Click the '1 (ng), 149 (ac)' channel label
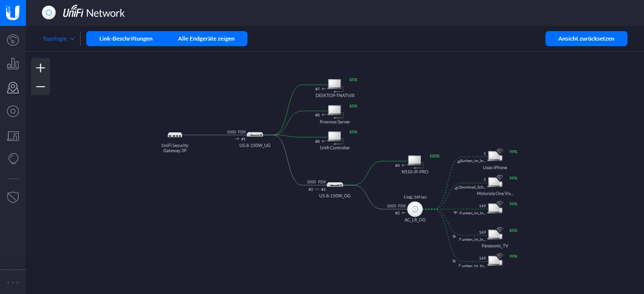 (x=415, y=197)
